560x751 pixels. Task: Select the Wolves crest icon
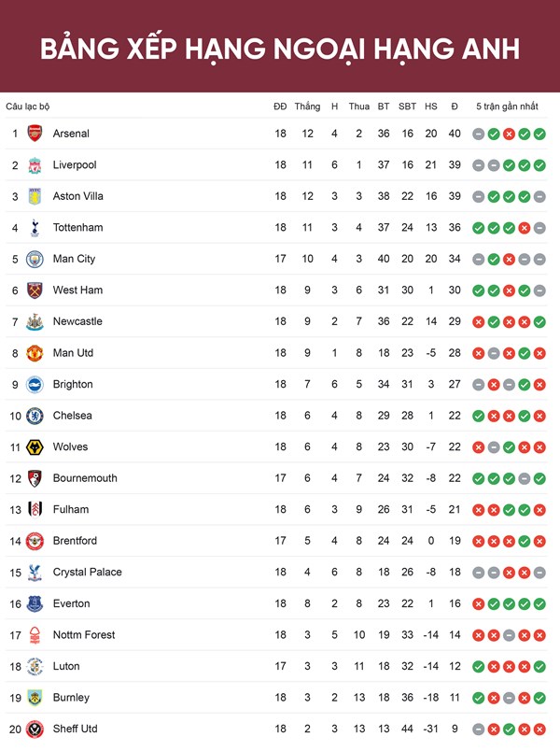click(35, 446)
